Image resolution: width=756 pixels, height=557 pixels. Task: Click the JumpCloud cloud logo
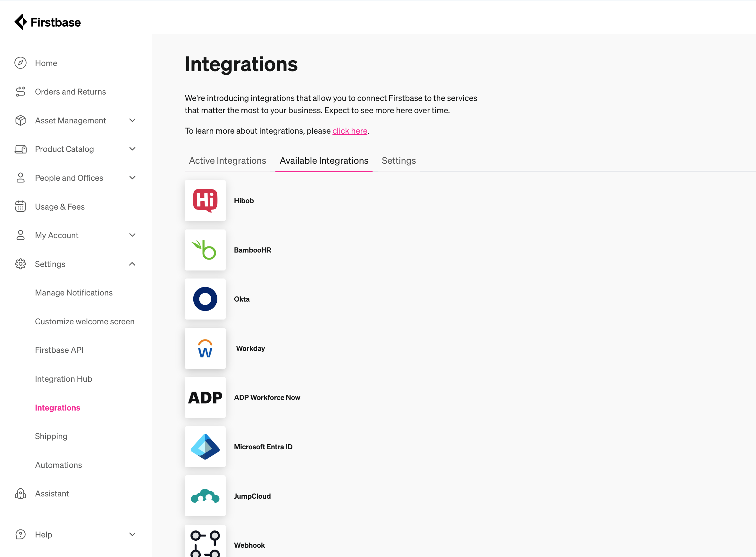tap(205, 496)
